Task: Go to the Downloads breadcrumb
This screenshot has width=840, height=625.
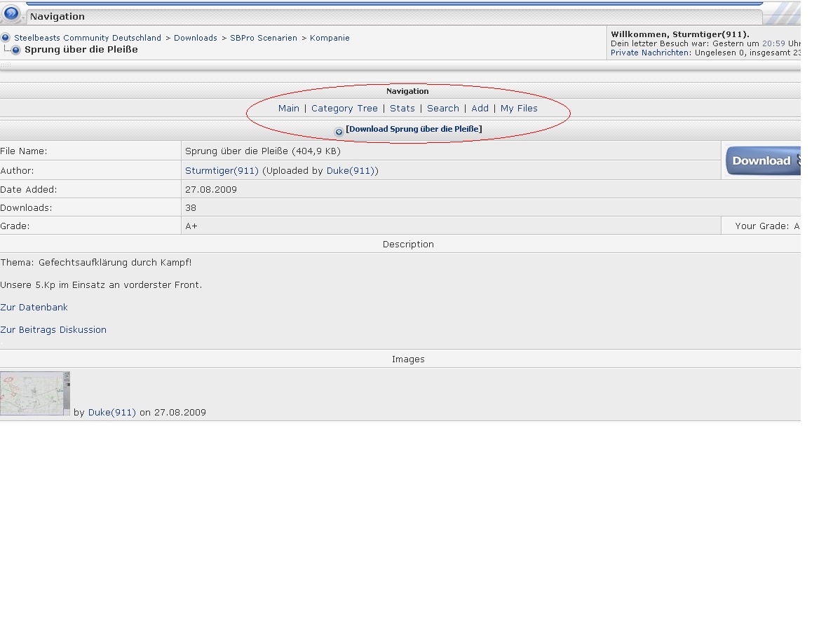Action: point(196,38)
